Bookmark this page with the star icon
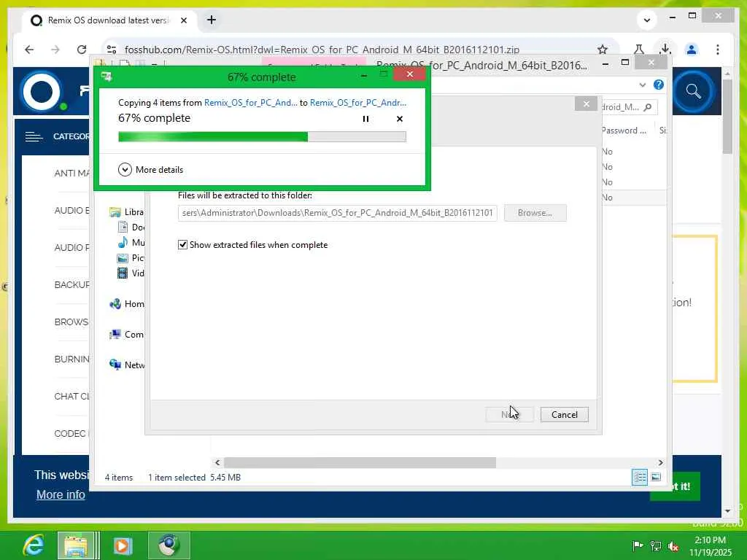The image size is (747, 560). click(x=602, y=50)
